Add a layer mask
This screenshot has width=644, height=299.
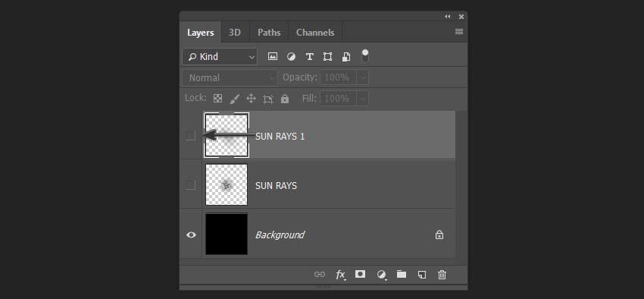(x=360, y=274)
